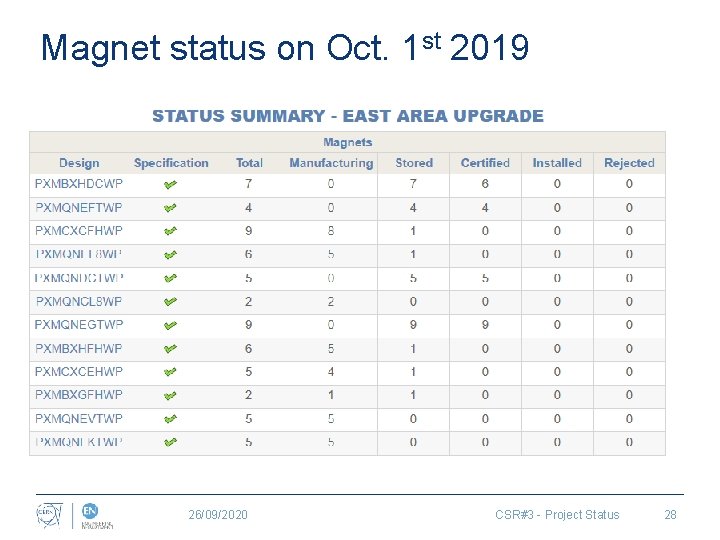Click the Status Summary East Area Upgrade title
Viewport: 720px width, 540px height.
(348, 116)
